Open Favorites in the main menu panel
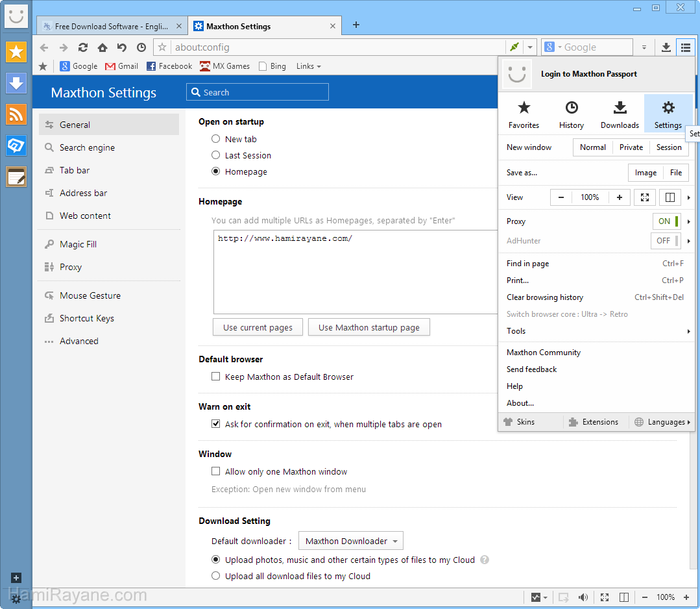Viewport: 700px width, 609px height. click(524, 114)
